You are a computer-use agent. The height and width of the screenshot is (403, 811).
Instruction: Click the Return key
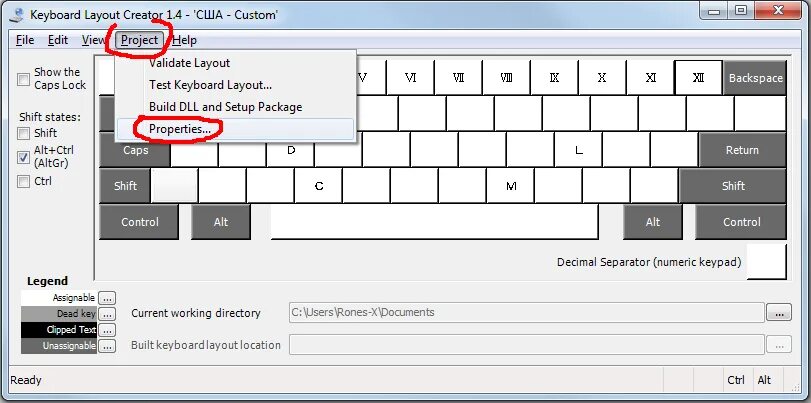[742, 150]
